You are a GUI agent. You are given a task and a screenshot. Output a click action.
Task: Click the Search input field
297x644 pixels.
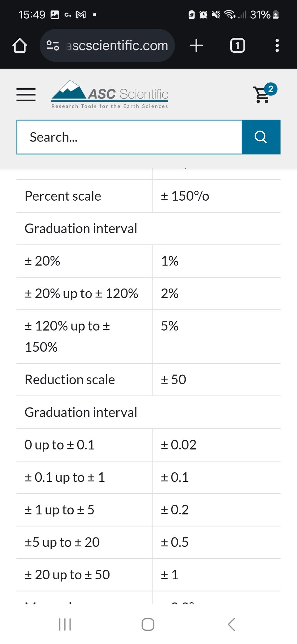pos(129,137)
